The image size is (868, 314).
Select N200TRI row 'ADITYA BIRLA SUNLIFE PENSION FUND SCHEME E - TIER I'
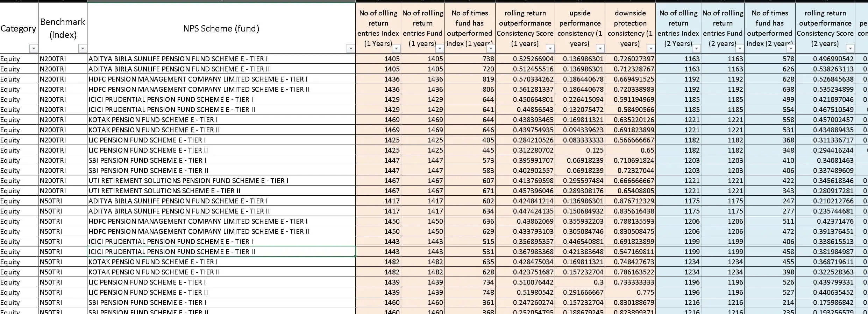point(221,59)
